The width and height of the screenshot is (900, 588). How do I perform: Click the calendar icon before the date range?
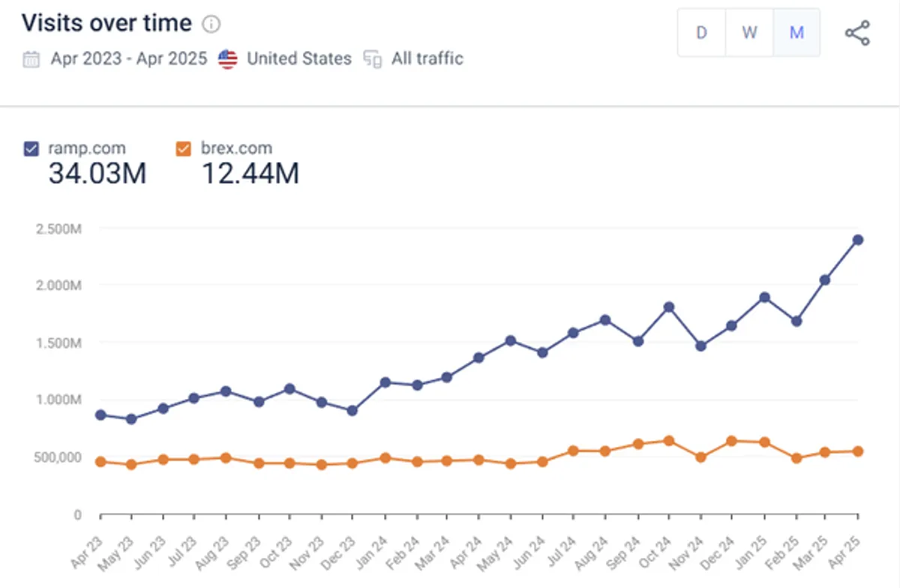pyautogui.click(x=31, y=58)
